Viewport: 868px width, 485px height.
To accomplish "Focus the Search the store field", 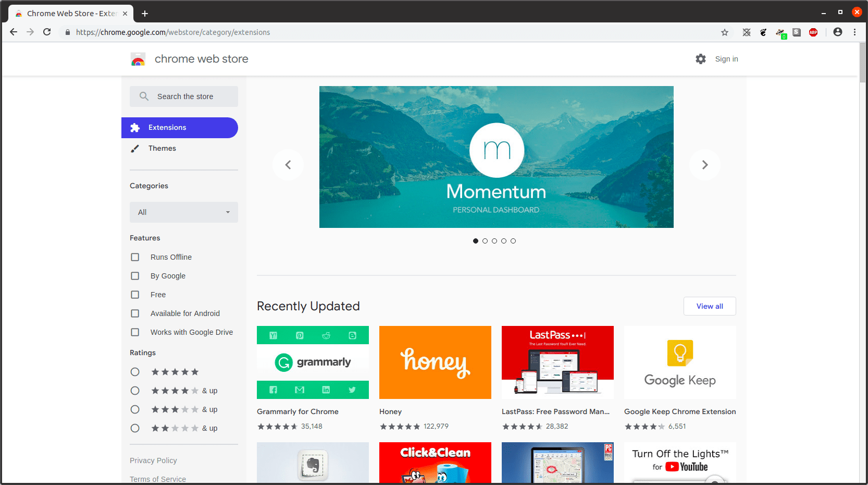I will point(184,96).
